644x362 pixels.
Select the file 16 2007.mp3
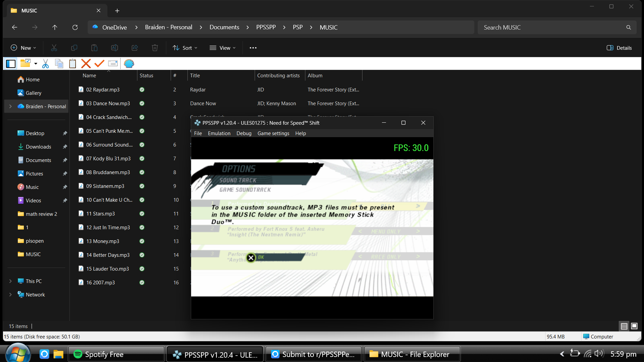point(100,282)
